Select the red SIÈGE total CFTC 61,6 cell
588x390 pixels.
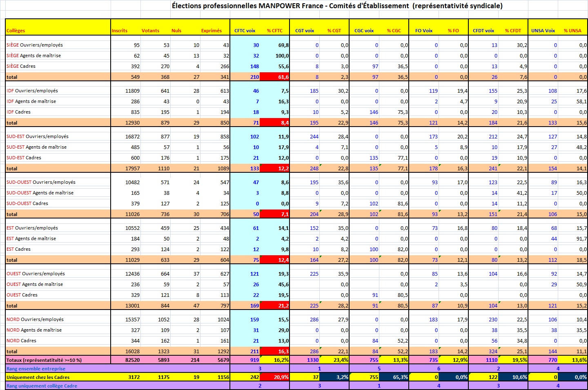(x=275, y=77)
